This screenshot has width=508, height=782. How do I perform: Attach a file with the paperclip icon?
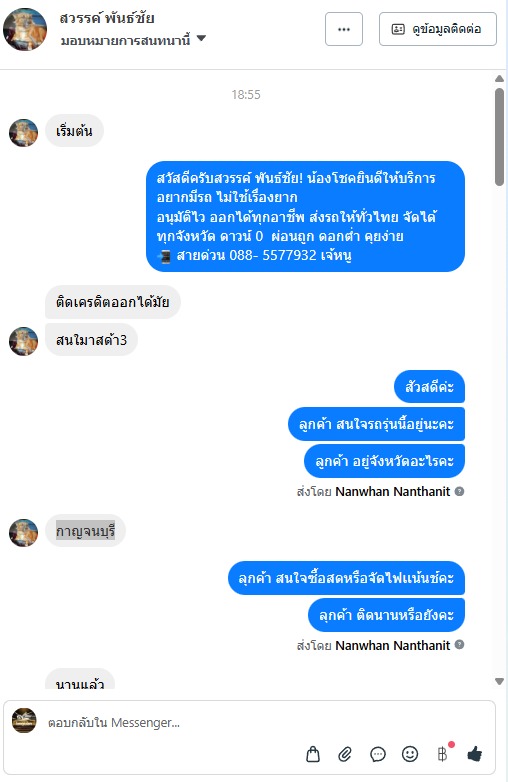[x=345, y=754]
